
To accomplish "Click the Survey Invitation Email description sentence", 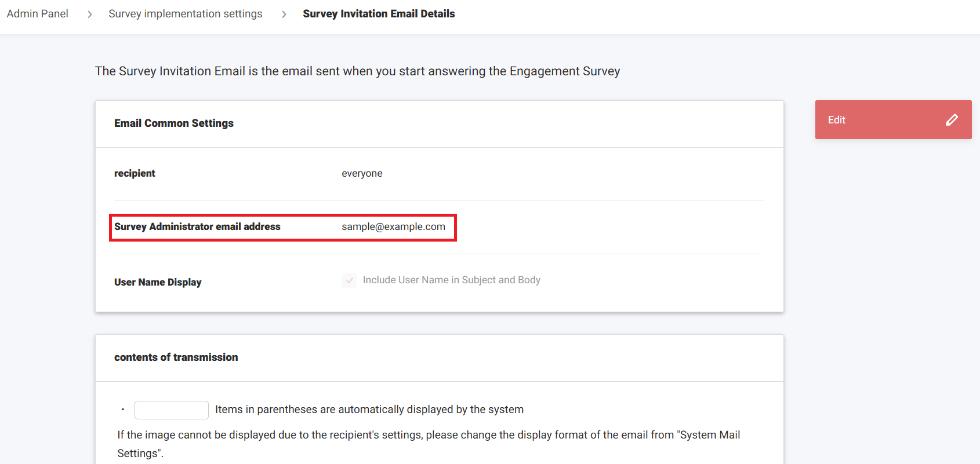I will coord(357,71).
